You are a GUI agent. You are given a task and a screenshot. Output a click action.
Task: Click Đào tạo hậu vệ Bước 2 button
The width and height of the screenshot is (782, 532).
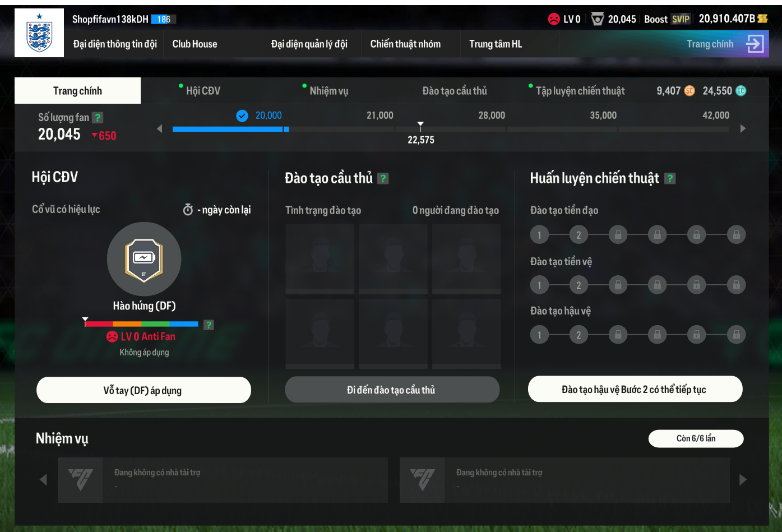click(x=635, y=389)
